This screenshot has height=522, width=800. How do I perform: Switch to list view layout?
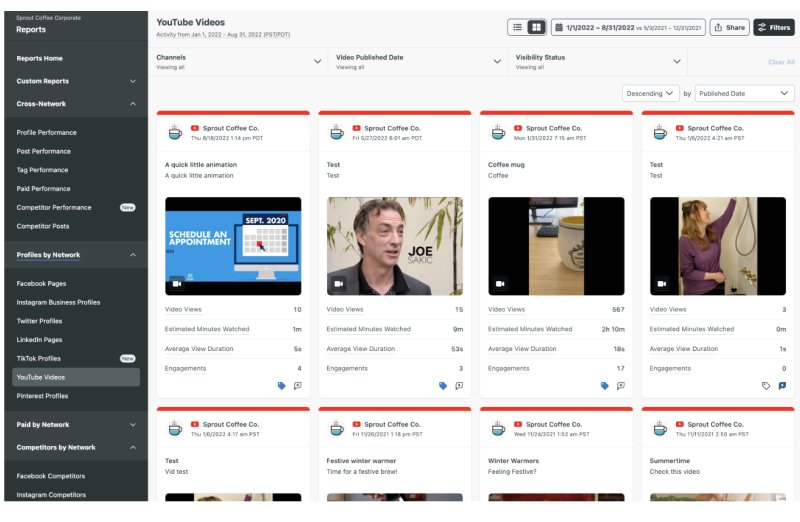pyautogui.click(x=517, y=27)
